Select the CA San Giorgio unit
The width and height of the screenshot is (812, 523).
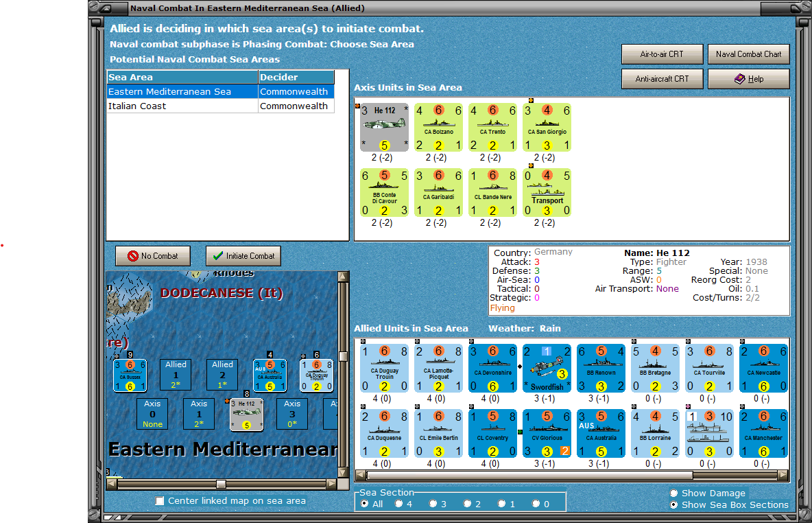click(547, 128)
